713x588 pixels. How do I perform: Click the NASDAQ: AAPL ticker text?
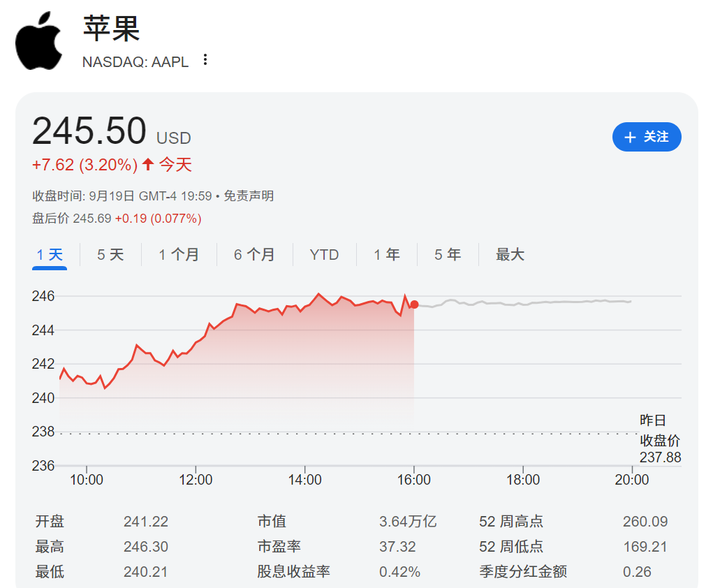[135, 62]
